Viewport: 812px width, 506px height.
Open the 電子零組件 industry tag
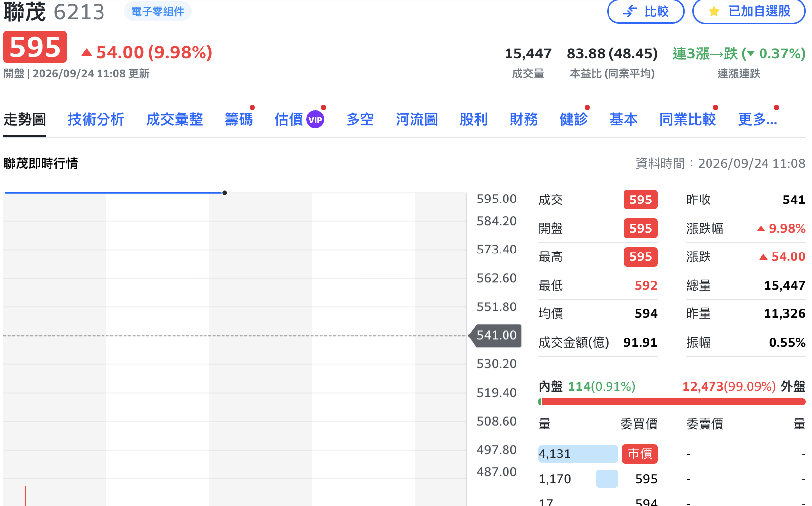[x=157, y=11]
